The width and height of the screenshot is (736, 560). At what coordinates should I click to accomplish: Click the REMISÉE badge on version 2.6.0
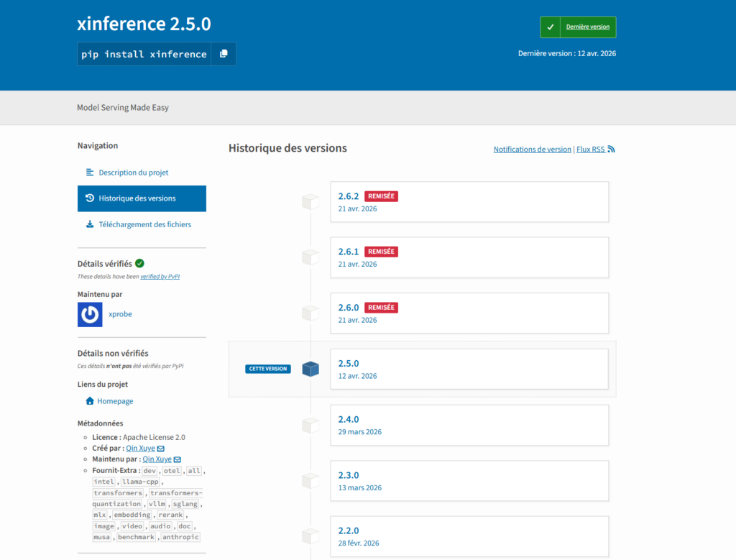tap(381, 308)
